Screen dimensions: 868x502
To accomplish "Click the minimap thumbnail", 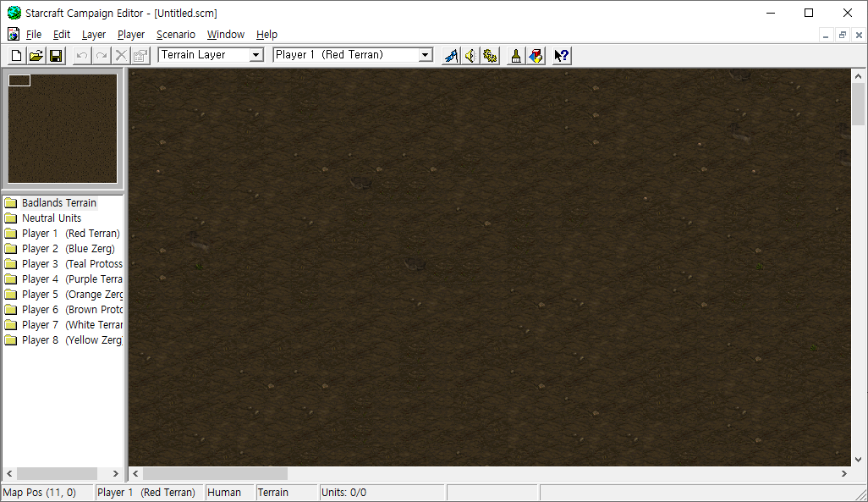I will click(x=63, y=129).
